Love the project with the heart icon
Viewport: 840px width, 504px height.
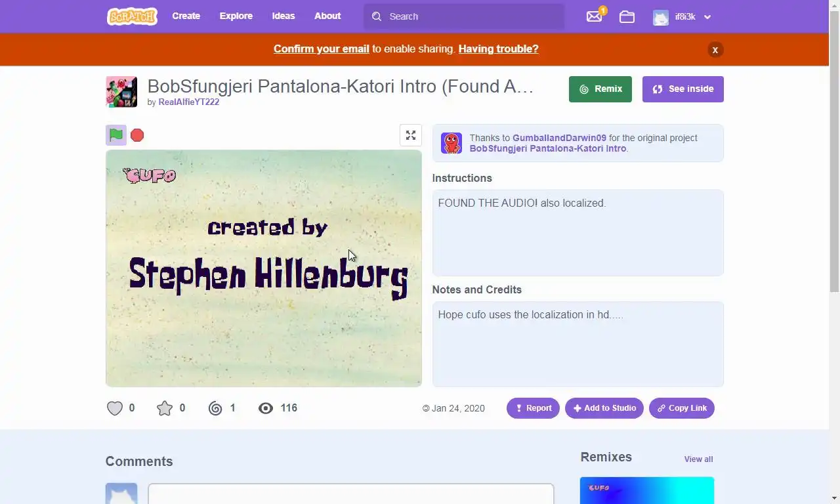[115, 408]
